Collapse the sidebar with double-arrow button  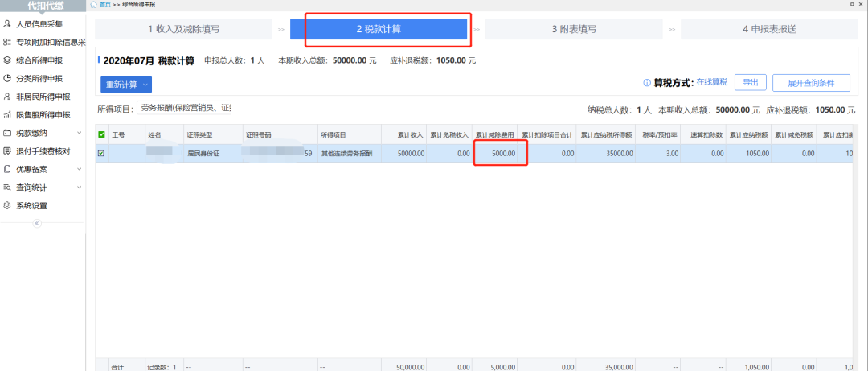(37, 223)
